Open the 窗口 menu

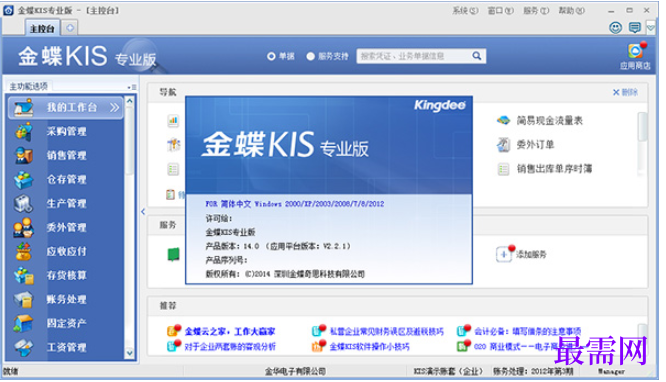point(500,11)
